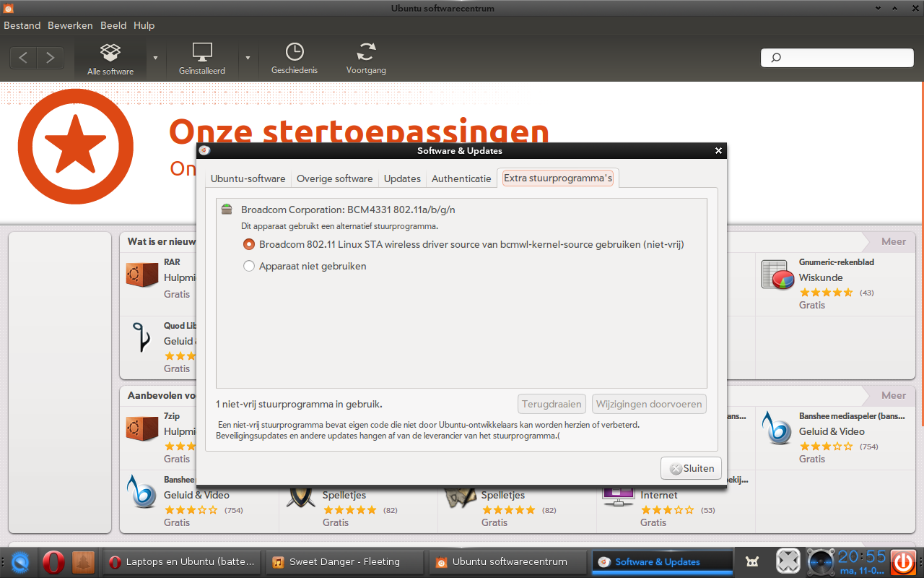Click the Terugdraaien button
Screen dimensions: 924x578
pos(552,404)
